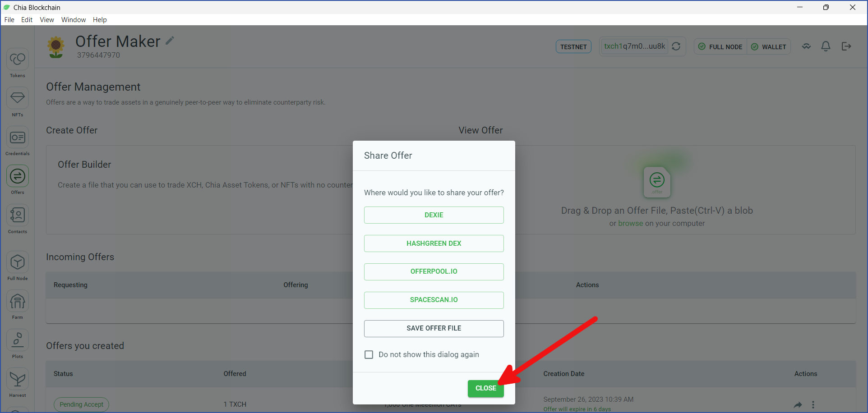The width and height of the screenshot is (868, 413).
Task: Click the Offering column header
Action: click(x=296, y=285)
